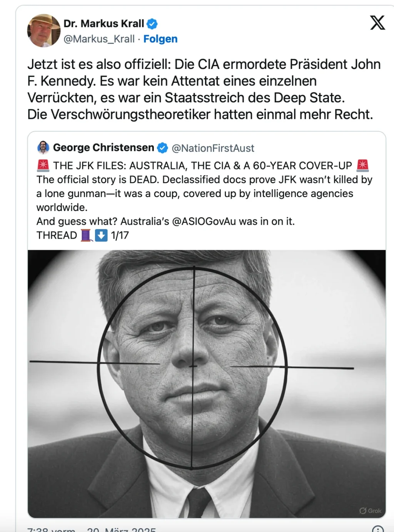
Task: Click George Christensen's display name
Action: point(104,147)
